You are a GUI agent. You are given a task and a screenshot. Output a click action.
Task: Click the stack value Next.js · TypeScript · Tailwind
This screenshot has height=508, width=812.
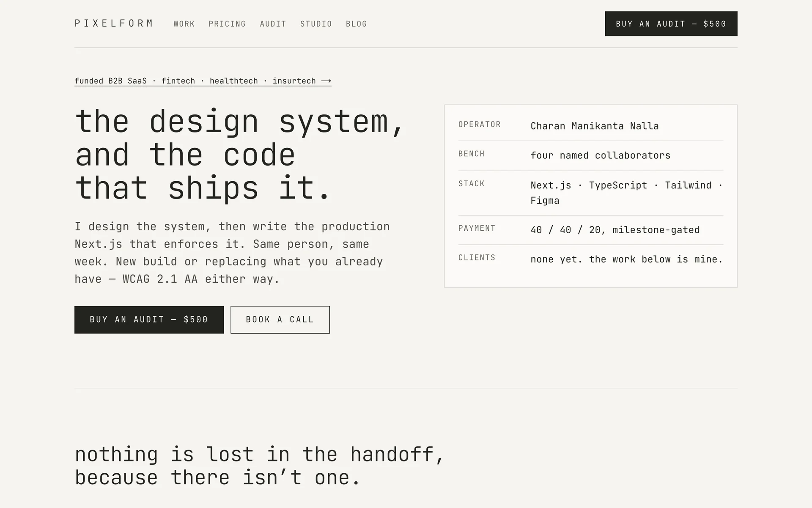(626, 193)
